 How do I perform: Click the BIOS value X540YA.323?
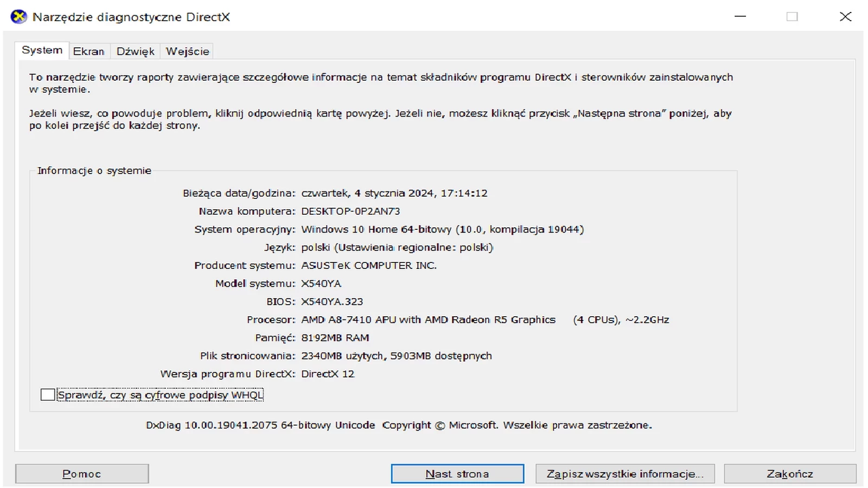[x=332, y=301]
